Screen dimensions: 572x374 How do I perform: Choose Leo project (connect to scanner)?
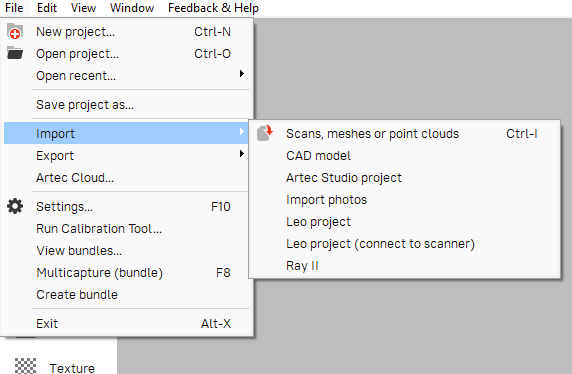point(405,243)
